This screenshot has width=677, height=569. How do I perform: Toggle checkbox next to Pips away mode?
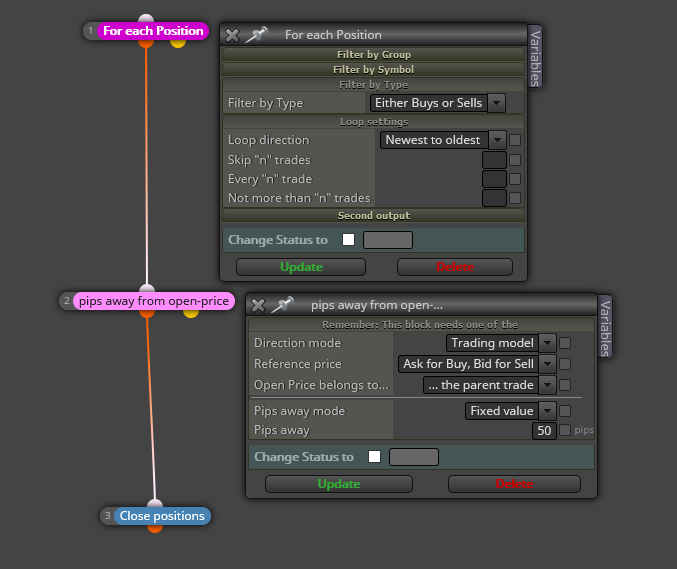(x=565, y=411)
